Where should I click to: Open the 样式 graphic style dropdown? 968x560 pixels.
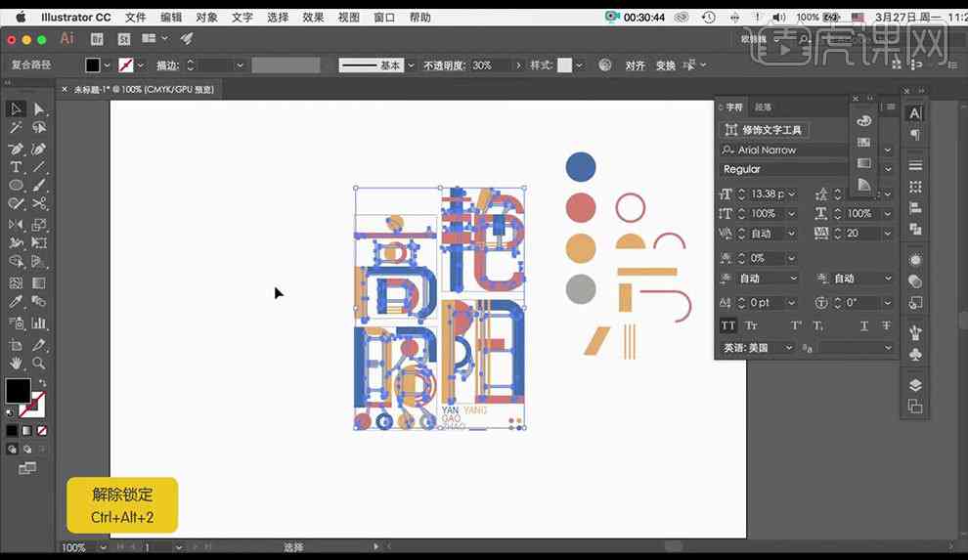pyautogui.click(x=579, y=65)
